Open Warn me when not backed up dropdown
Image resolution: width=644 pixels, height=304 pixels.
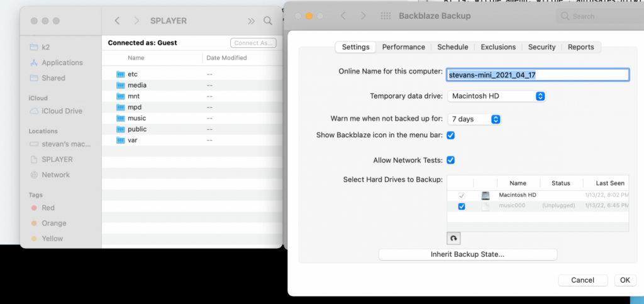coord(474,119)
